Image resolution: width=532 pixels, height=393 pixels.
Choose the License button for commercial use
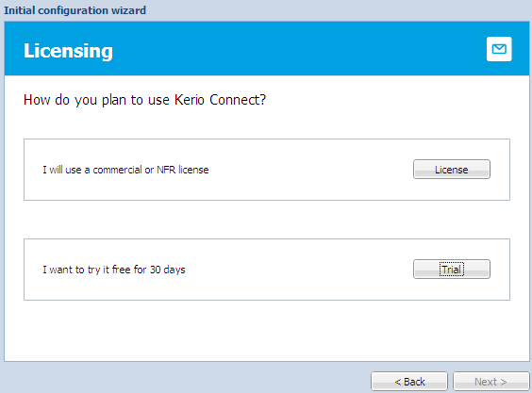[x=452, y=170]
